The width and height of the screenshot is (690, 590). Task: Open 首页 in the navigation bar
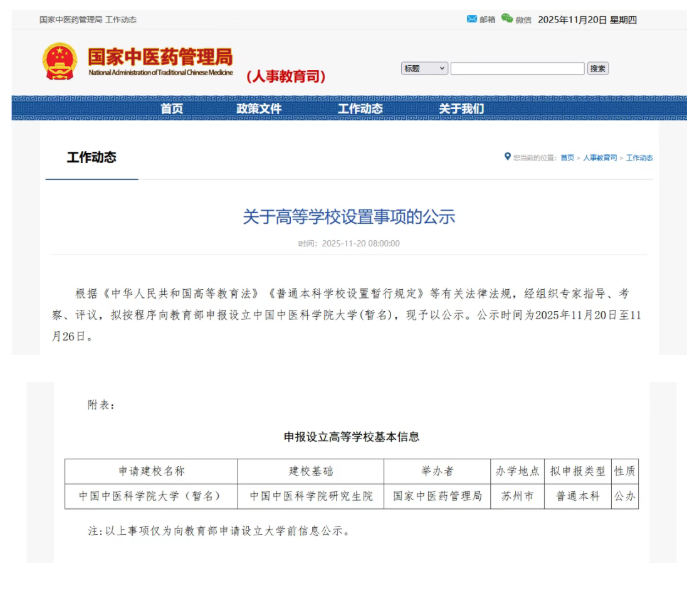click(172, 109)
